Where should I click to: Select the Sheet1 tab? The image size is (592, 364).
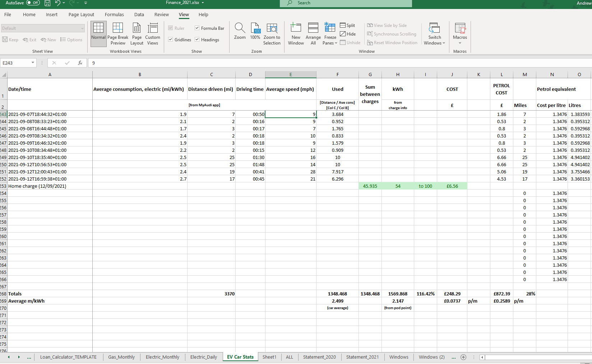(x=269, y=357)
